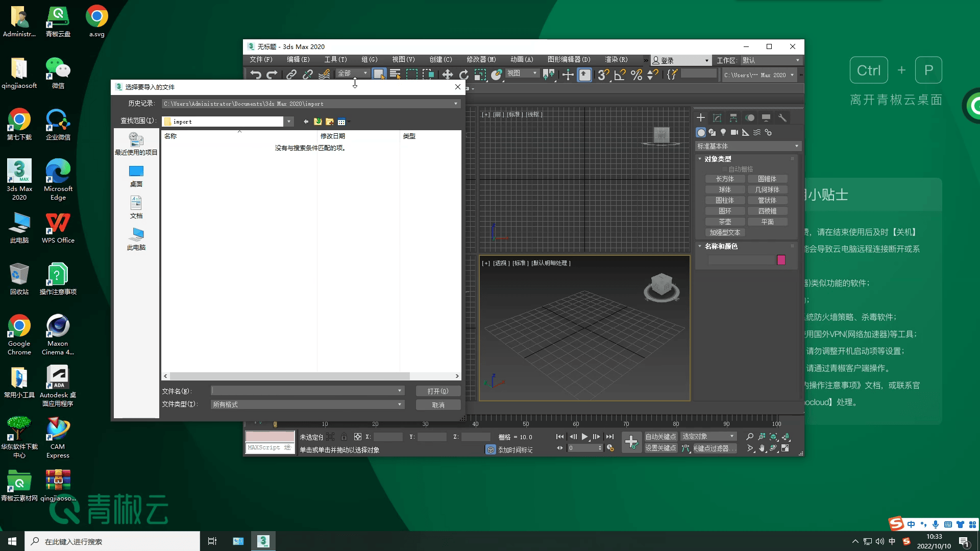The width and height of the screenshot is (980, 551).
Task: Open 修改器(M) menu
Action: point(481,60)
